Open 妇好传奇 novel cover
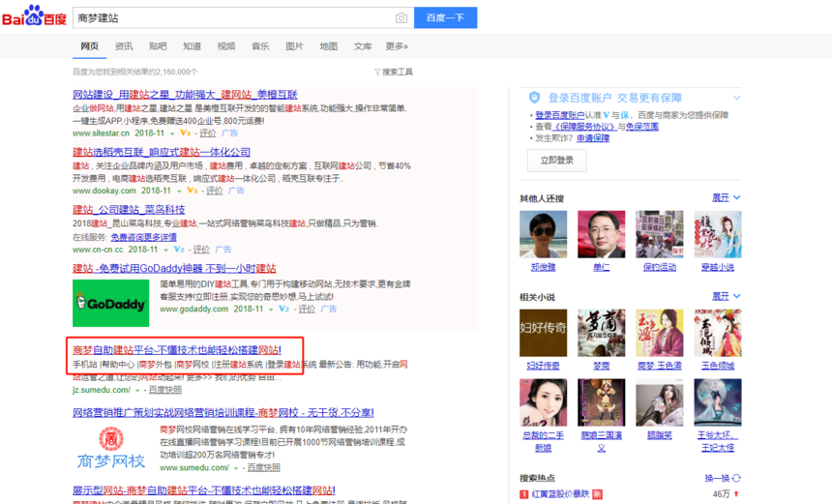The width and height of the screenshot is (832, 504). tap(544, 333)
